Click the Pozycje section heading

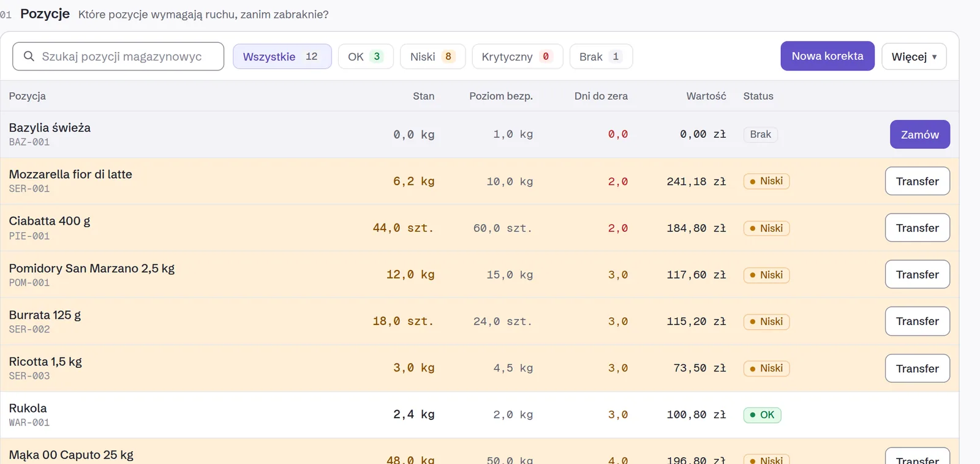tap(45, 13)
